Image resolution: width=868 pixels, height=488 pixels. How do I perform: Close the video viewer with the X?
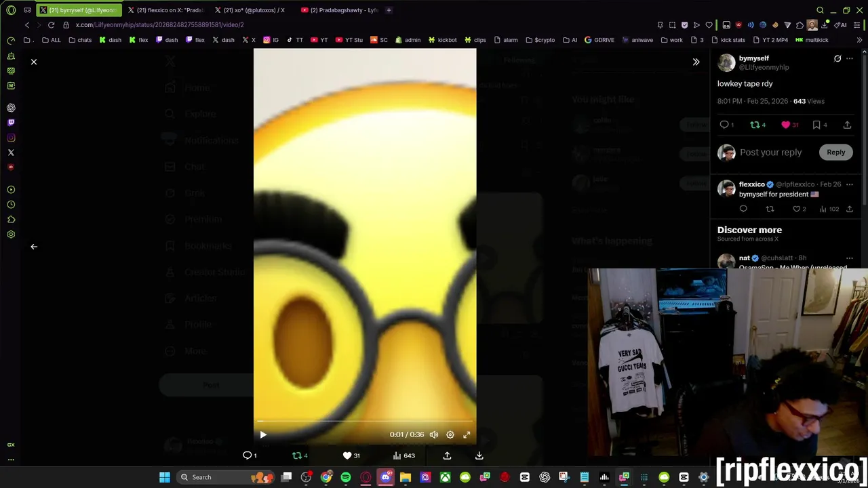click(x=34, y=62)
